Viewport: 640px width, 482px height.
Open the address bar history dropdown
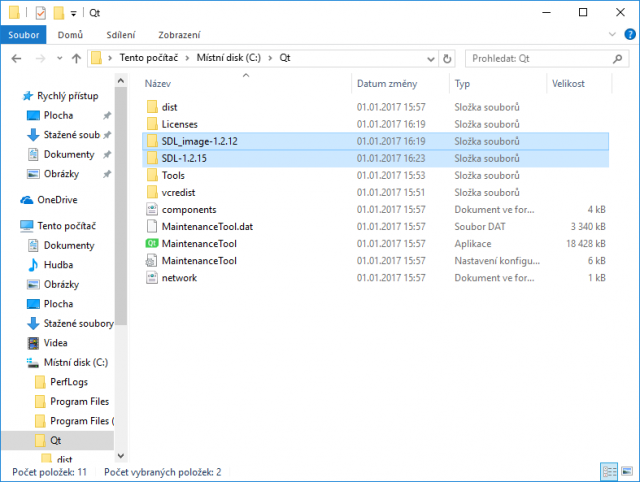coord(431,59)
